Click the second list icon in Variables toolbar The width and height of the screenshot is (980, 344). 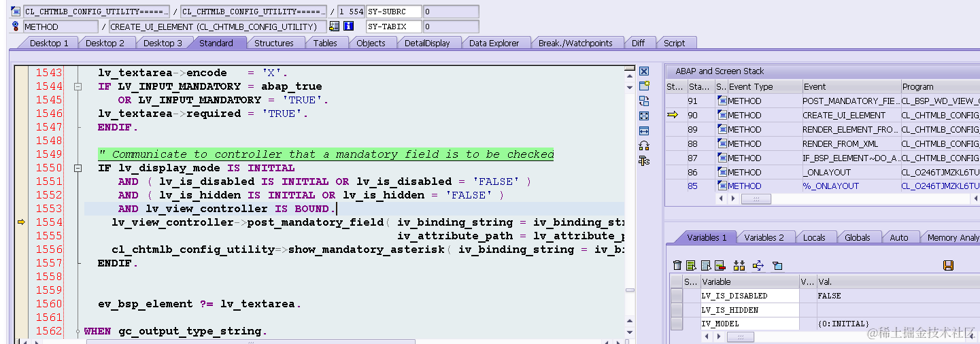(x=706, y=265)
